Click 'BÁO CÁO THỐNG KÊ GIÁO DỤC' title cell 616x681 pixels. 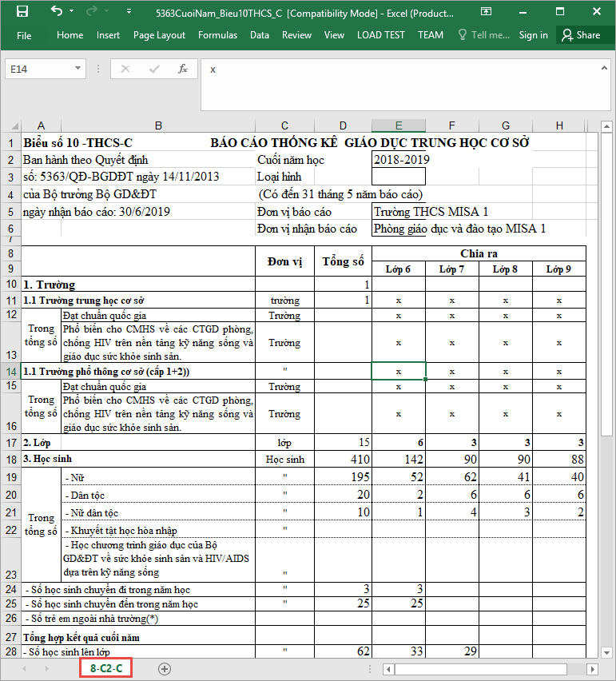click(369, 143)
